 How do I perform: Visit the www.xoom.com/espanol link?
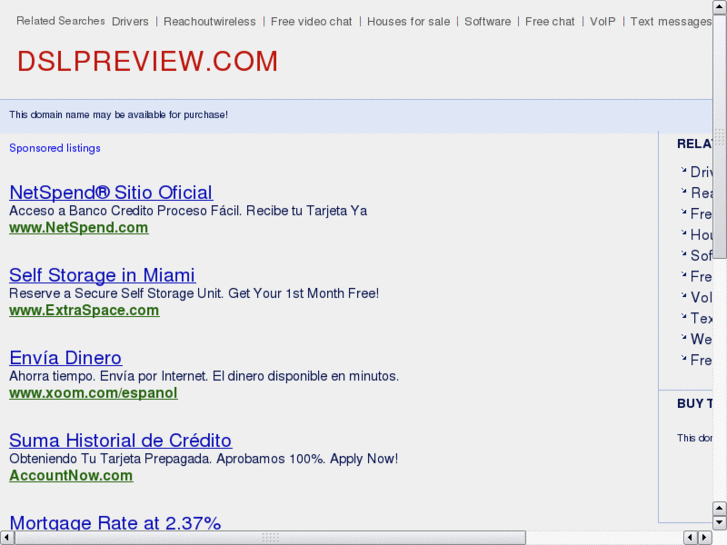point(93,393)
